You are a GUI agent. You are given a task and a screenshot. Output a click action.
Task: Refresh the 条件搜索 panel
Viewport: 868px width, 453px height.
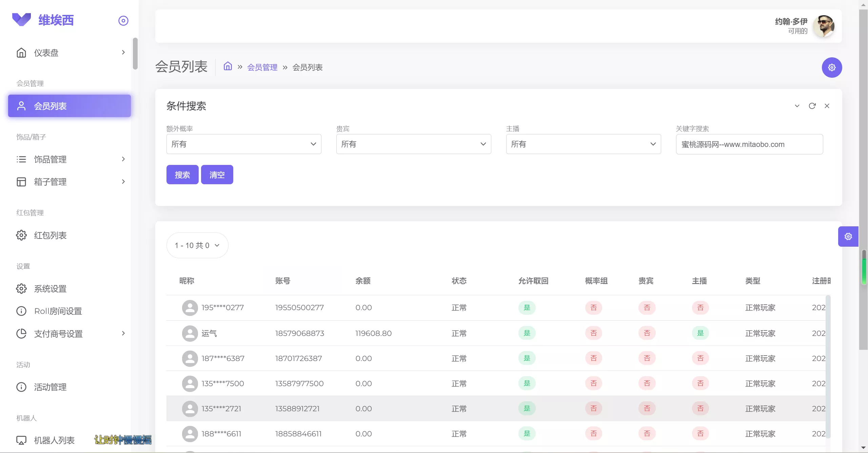[812, 106]
